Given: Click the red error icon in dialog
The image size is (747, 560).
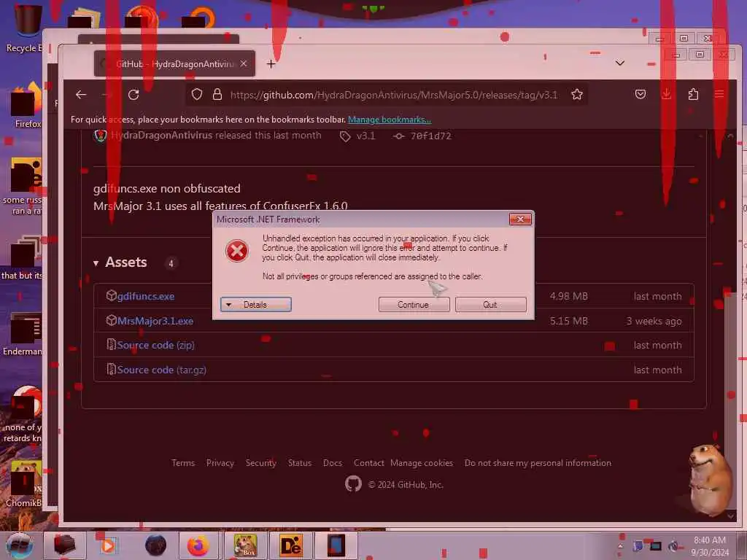Looking at the screenshot, I should click(237, 251).
